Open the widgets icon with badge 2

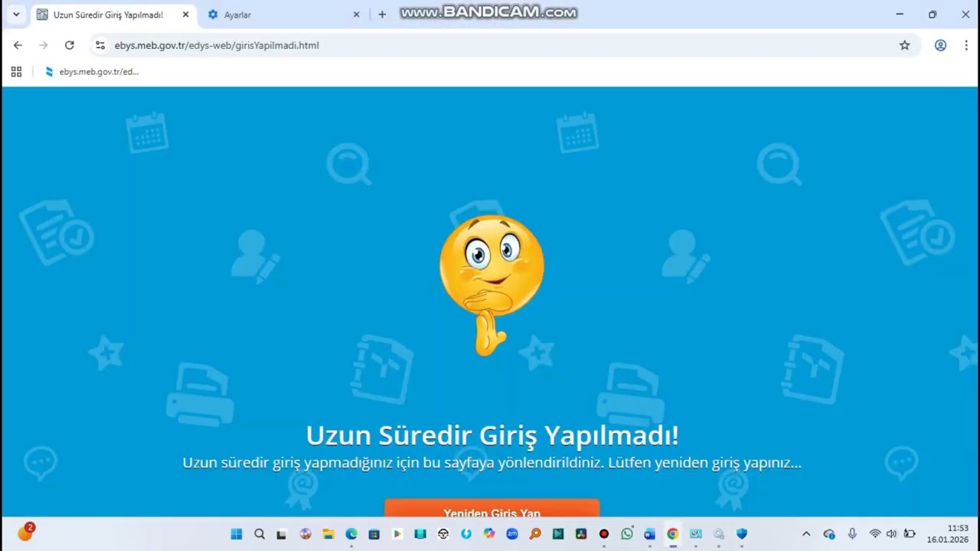(x=25, y=533)
